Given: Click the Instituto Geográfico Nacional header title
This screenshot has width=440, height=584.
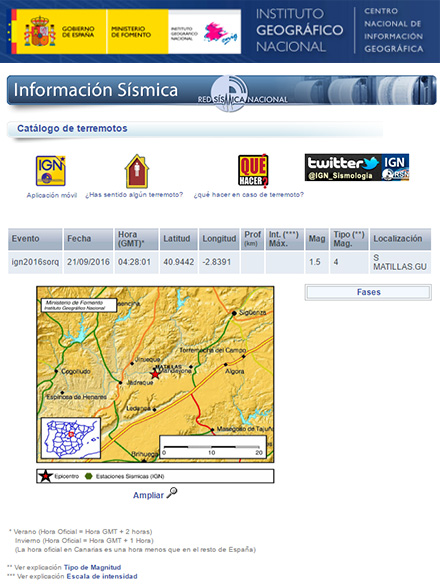Looking at the screenshot, I should (x=299, y=30).
